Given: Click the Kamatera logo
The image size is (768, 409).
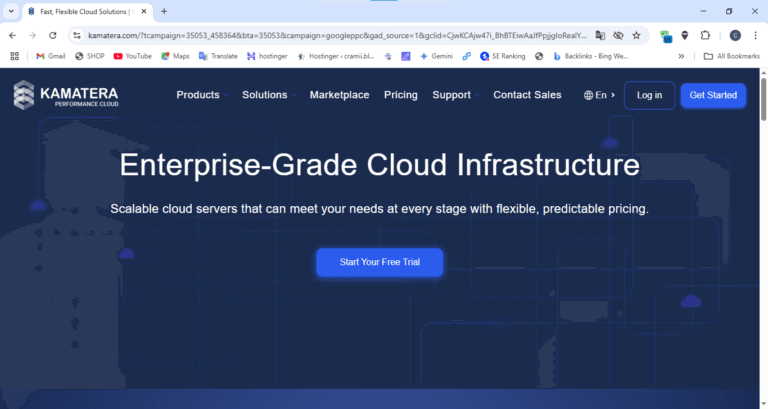Looking at the screenshot, I should click(66, 95).
